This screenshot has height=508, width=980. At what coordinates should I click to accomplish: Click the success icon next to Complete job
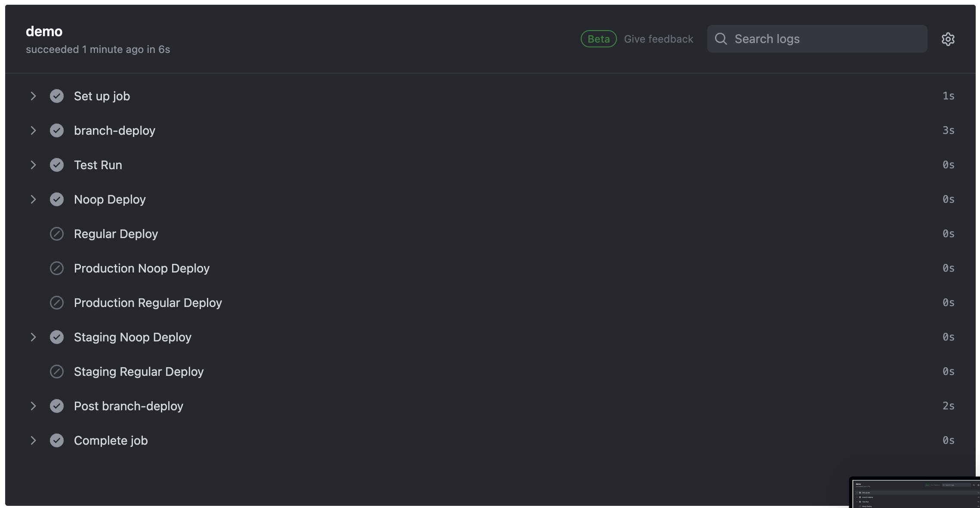pyautogui.click(x=57, y=440)
